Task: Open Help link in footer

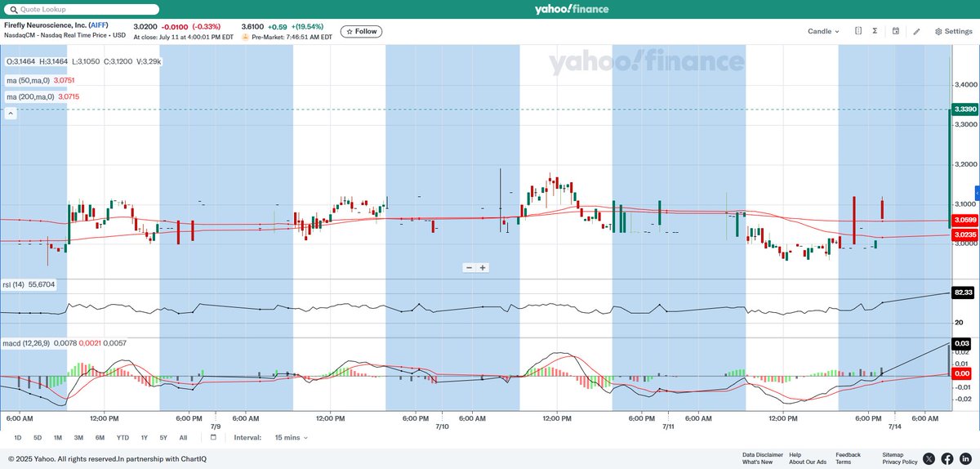Action: [x=795, y=454]
